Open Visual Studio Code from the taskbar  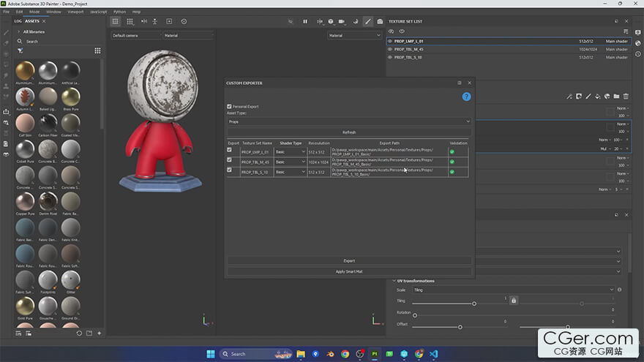coord(433,354)
